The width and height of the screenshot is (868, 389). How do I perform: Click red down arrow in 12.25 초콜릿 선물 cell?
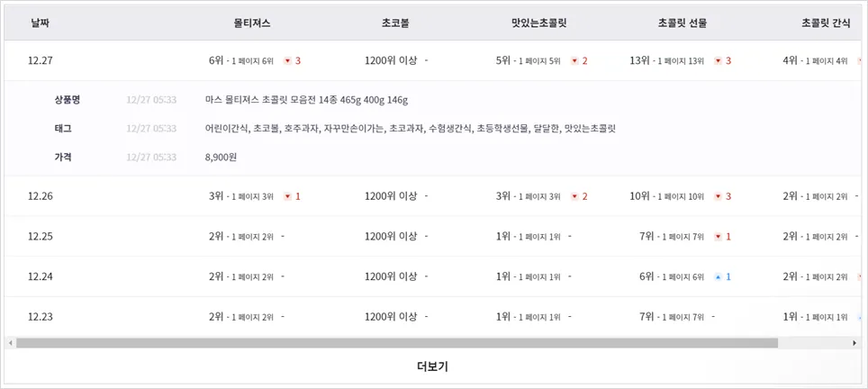tap(718, 237)
